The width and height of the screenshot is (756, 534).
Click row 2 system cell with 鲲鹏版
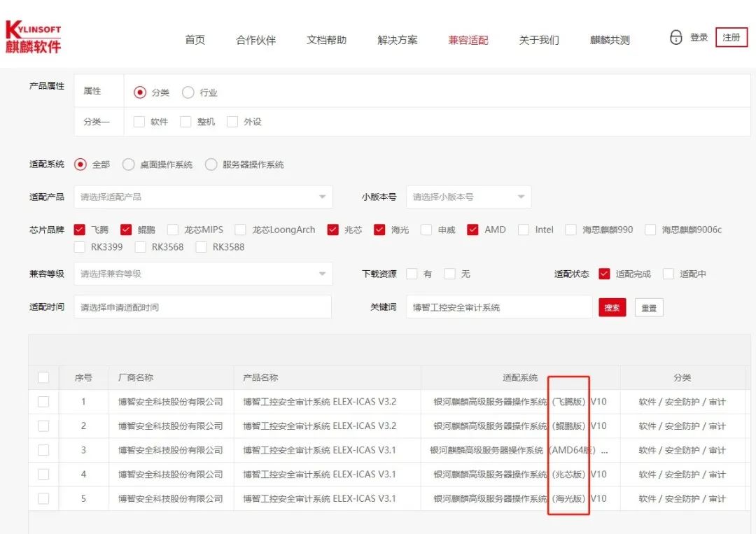click(x=519, y=426)
